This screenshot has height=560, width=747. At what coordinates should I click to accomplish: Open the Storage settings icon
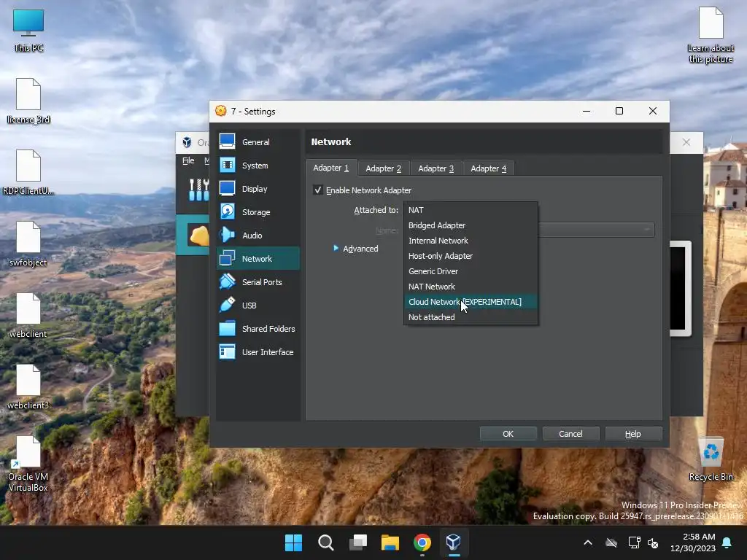228,211
